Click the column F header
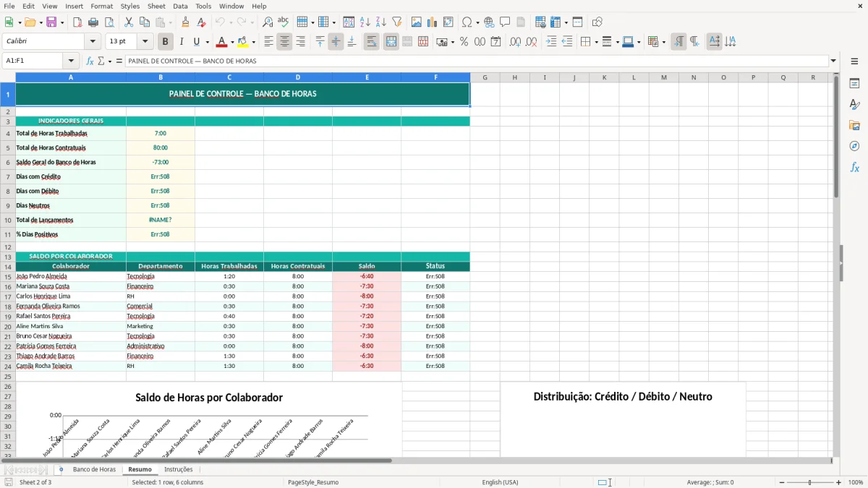 point(435,77)
